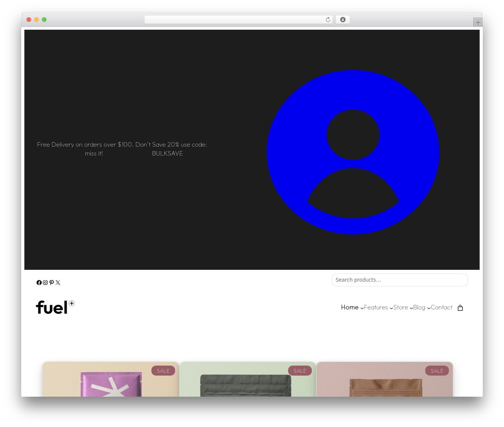Expand the Home menu chevron
The width and height of the screenshot is (504, 427).
(362, 308)
